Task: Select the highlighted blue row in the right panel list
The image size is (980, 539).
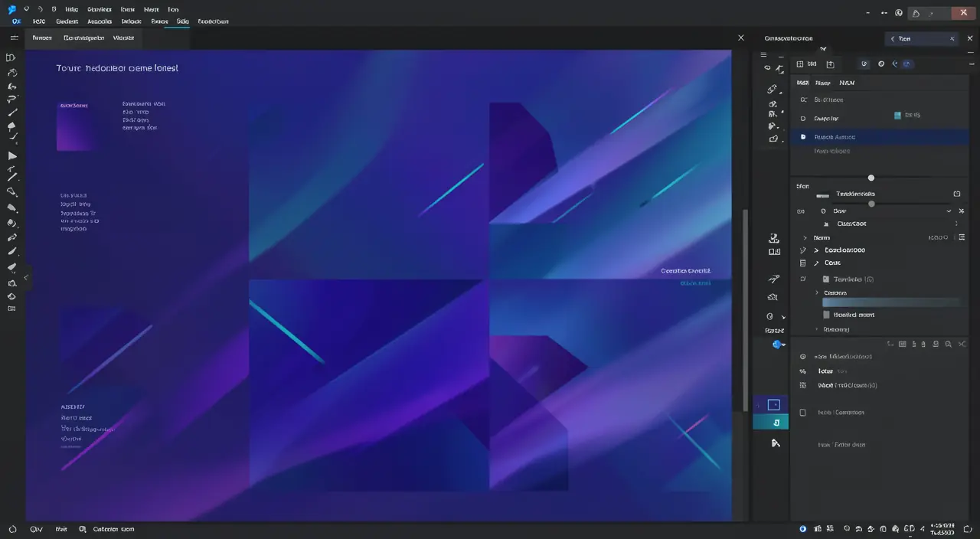Action: point(879,137)
